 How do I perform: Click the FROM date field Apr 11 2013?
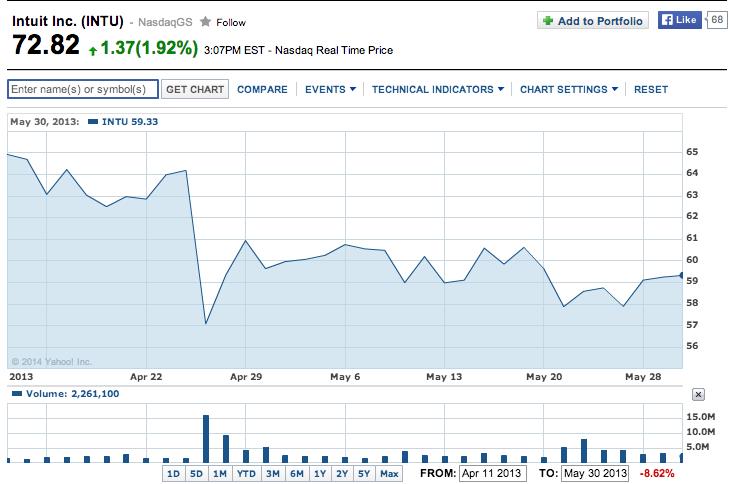coord(493,473)
